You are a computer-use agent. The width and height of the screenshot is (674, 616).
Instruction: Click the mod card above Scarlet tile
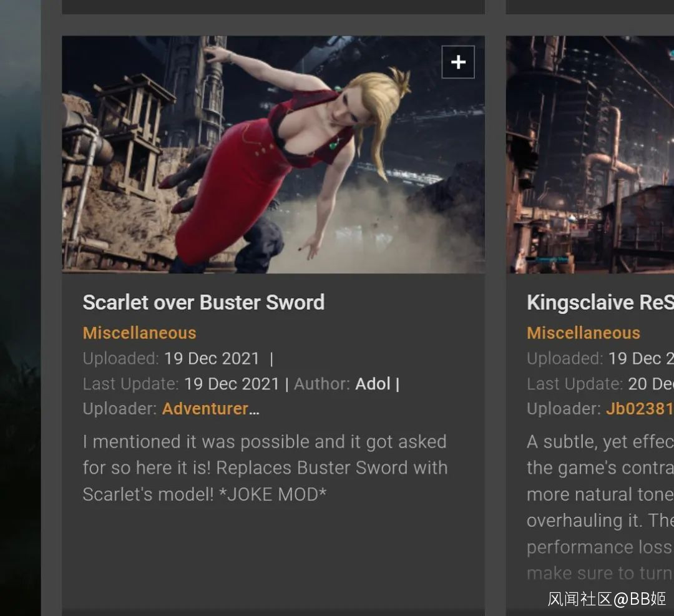coord(273,7)
